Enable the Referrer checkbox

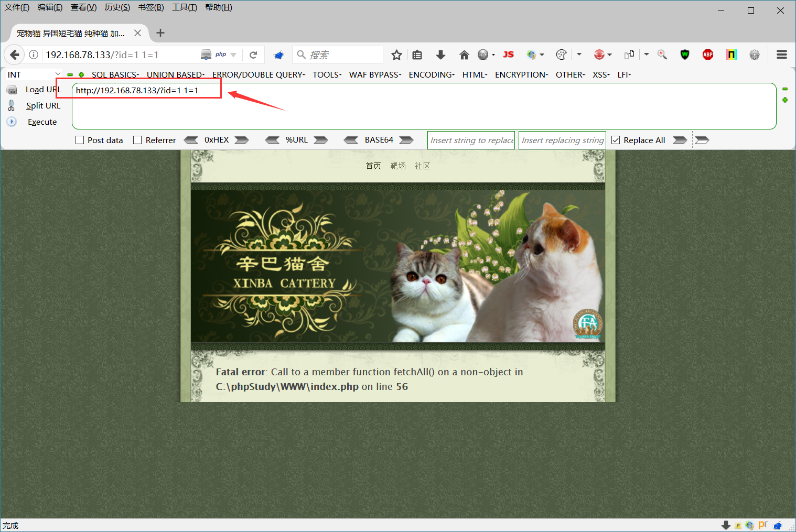click(x=137, y=140)
